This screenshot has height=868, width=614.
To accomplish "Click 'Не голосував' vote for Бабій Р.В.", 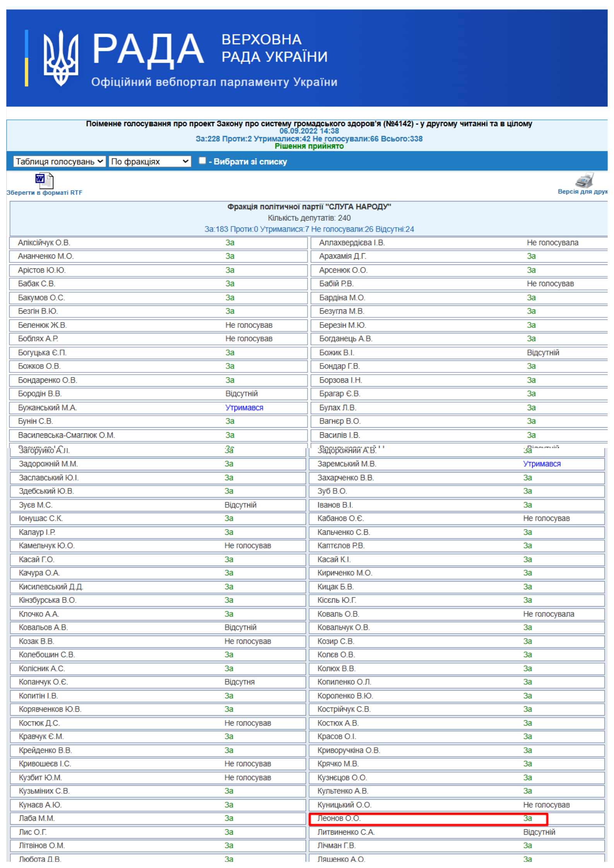I will [x=550, y=284].
